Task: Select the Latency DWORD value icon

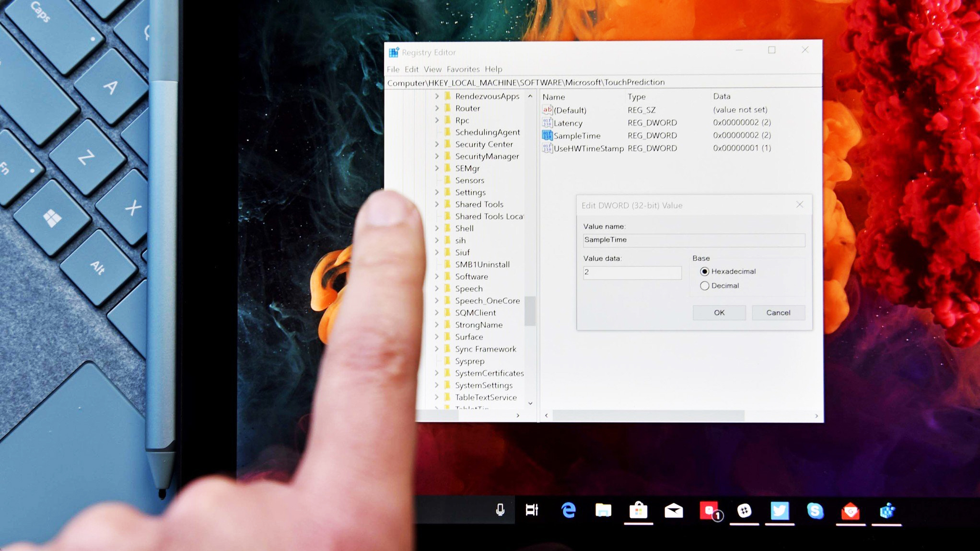Action: (x=547, y=123)
